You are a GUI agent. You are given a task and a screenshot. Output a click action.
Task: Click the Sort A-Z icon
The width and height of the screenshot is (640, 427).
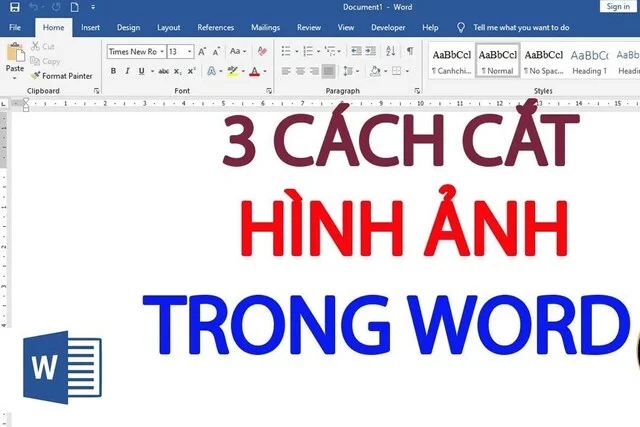tap(391, 51)
